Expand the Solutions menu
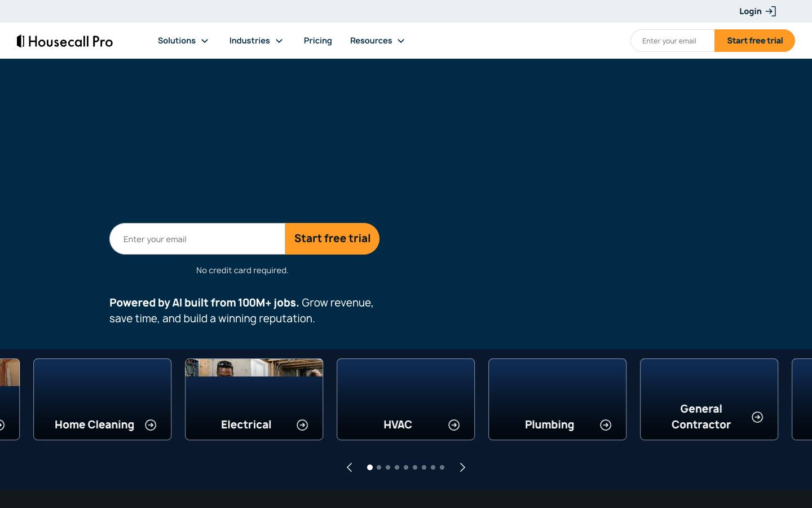 (x=183, y=41)
